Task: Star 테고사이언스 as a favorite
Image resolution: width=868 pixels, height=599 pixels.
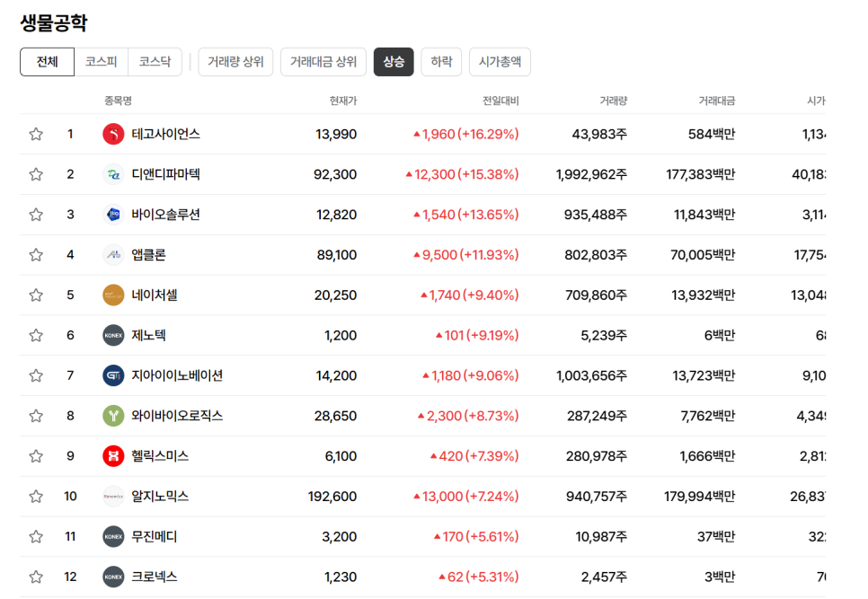Action: click(36, 134)
